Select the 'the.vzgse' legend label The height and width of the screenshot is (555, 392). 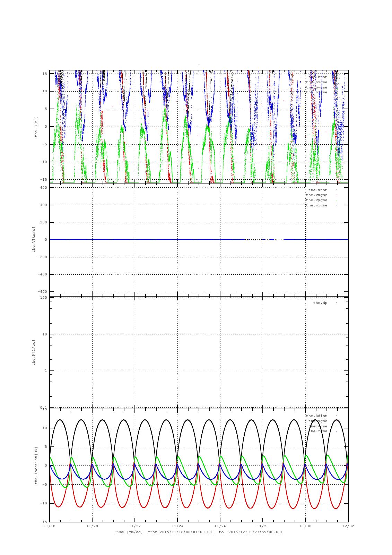tap(316, 205)
